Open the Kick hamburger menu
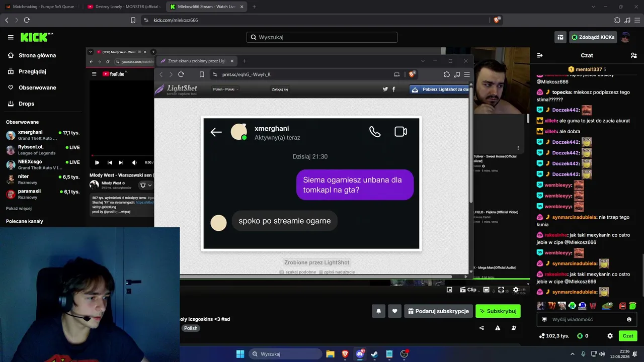This screenshot has height=362, width=644. (11, 37)
